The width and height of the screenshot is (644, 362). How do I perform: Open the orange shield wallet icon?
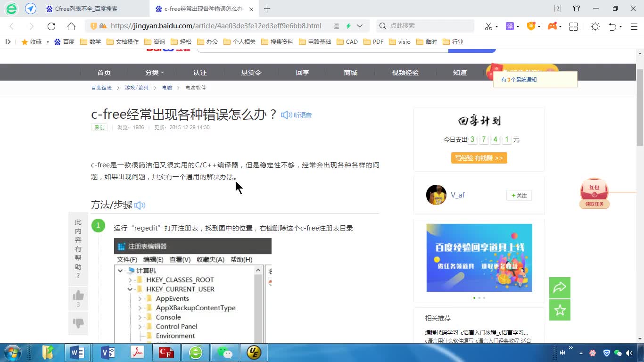click(531, 26)
